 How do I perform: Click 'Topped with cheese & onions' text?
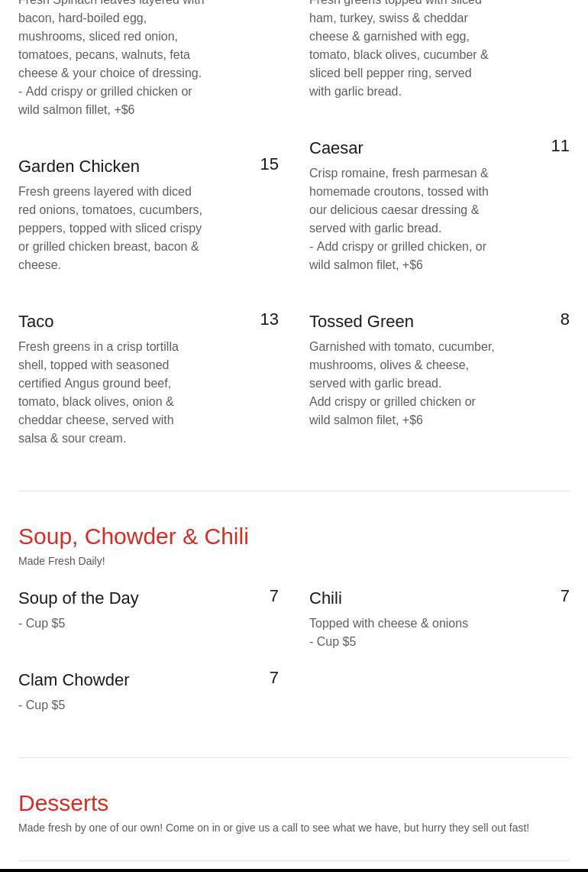(389, 623)
